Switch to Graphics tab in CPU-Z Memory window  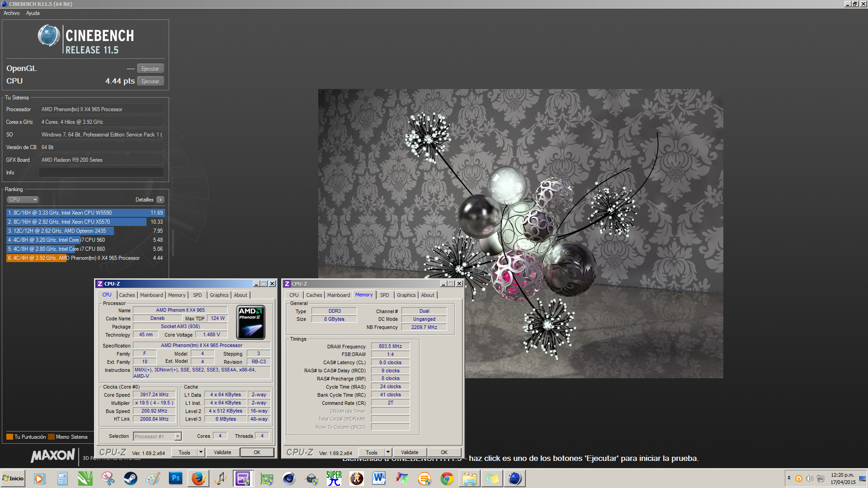tap(406, 295)
